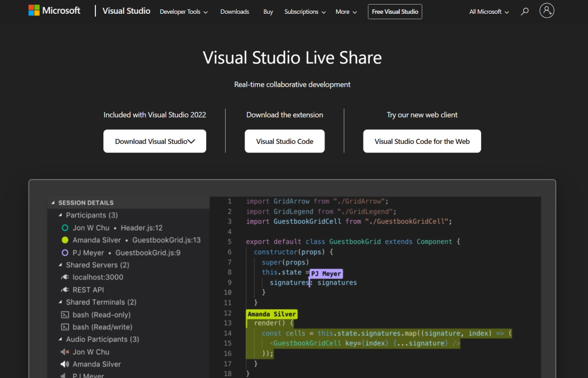Viewport: 588px width, 378px height.
Task: Click the render() code line
Action: pos(274,323)
